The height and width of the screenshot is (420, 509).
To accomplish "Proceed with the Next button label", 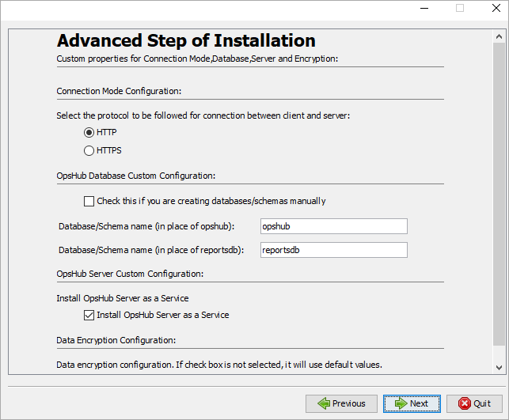I will coord(419,403).
